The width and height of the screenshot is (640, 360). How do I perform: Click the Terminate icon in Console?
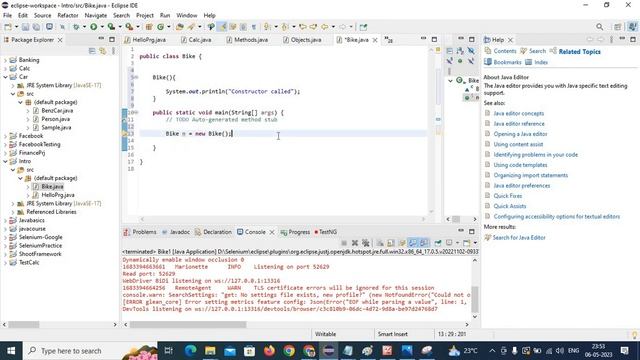point(344,243)
